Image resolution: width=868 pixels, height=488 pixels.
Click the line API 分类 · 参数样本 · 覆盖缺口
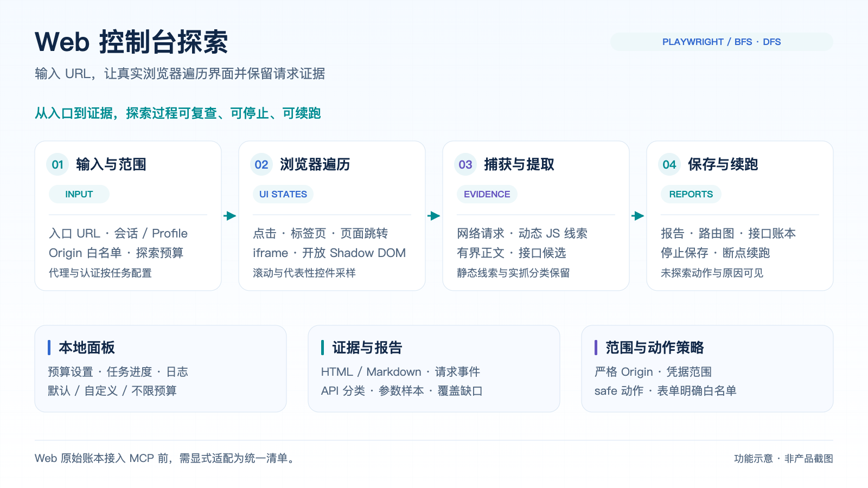402,391
